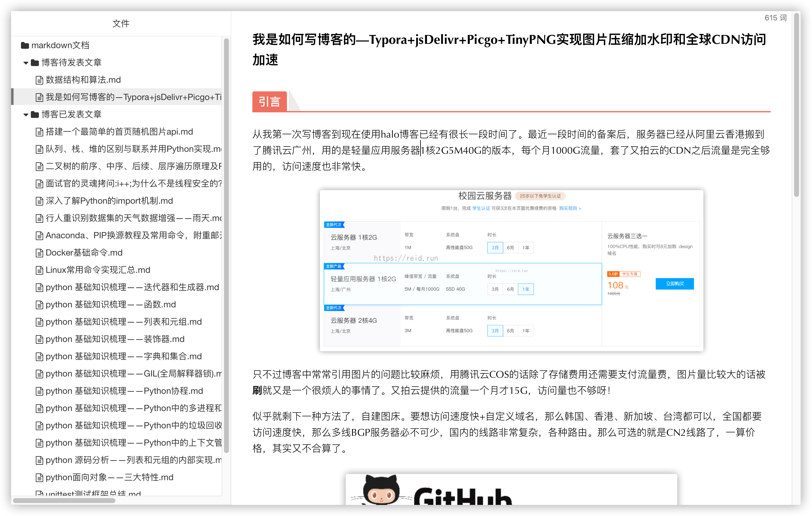Click the 引言 section heading
Viewport: 812px width, 516px height.
pyautogui.click(x=269, y=102)
